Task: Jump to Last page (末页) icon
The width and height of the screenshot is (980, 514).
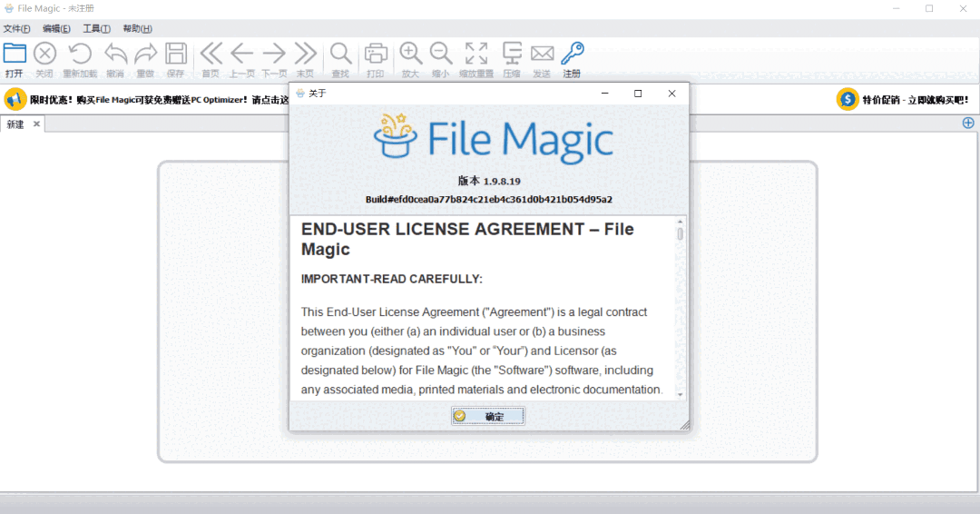Action: coord(305,54)
